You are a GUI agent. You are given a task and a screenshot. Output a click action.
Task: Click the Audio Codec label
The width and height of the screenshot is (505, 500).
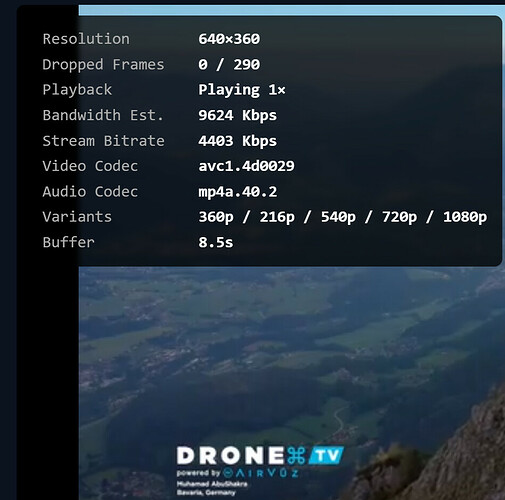[x=90, y=192]
